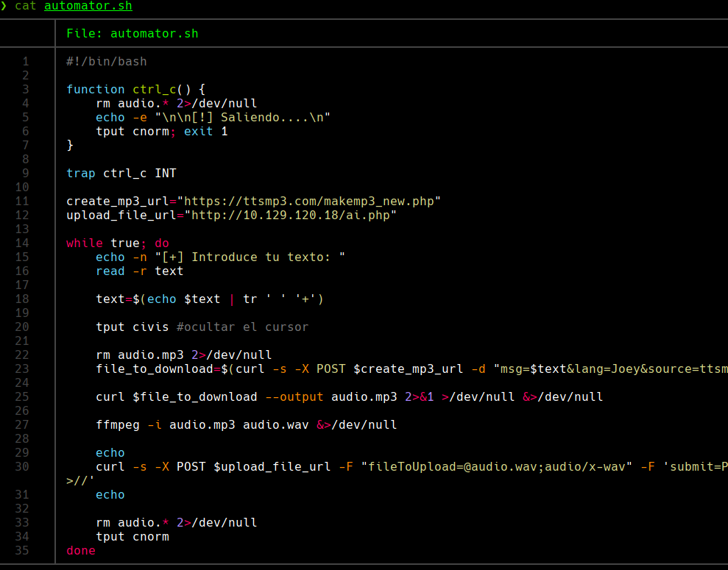Click the ffmpeg command on line 27
This screenshot has height=570, width=728.
(x=118, y=424)
